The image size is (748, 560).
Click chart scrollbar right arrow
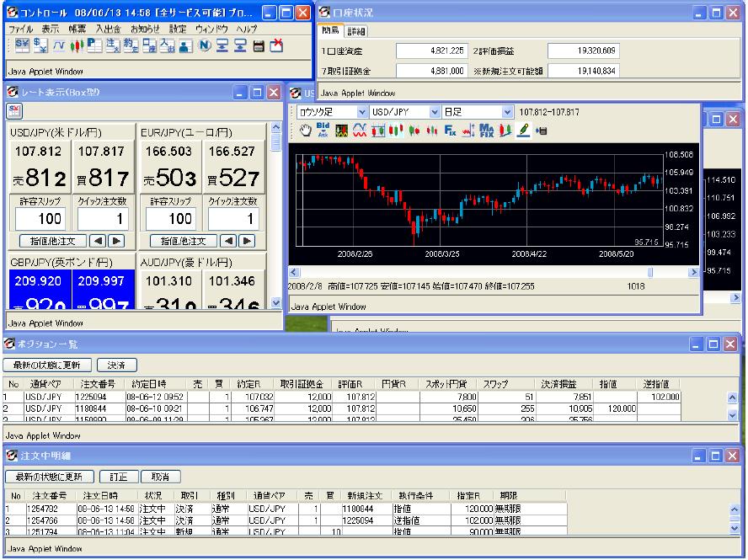tap(693, 272)
